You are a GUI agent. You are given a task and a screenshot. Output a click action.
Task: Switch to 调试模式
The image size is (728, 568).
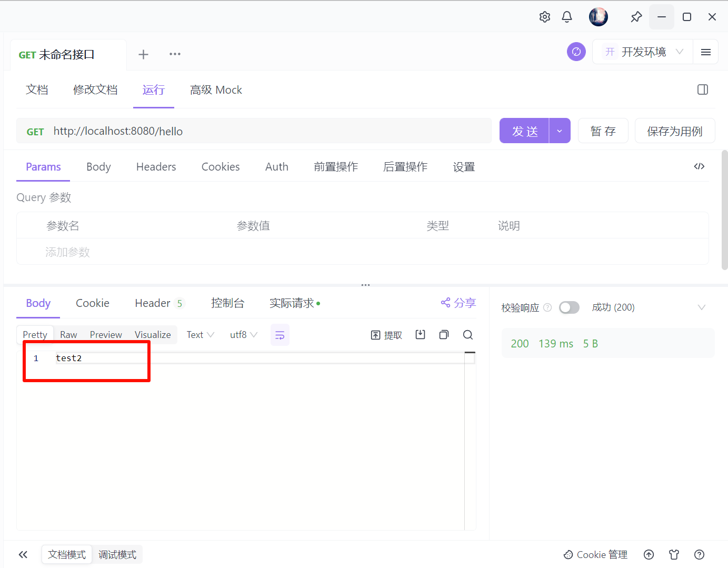(x=117, y=554)
